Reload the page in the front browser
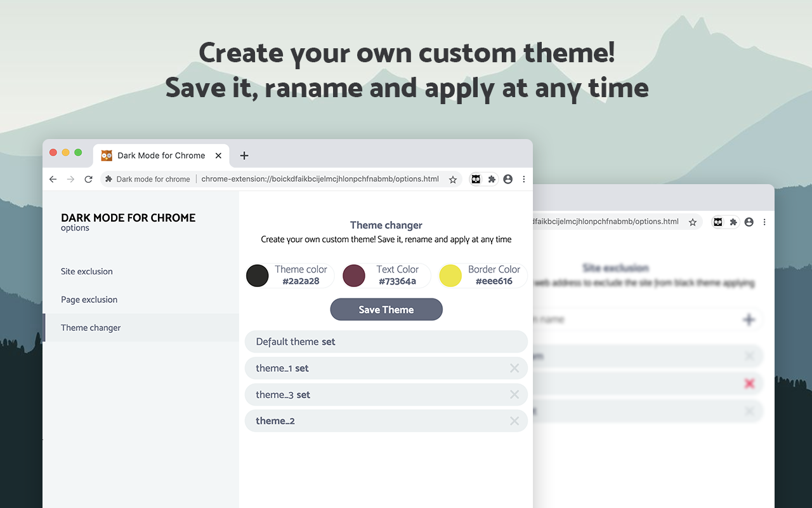The height and width of the screenshot is (508, 812). 88,179
